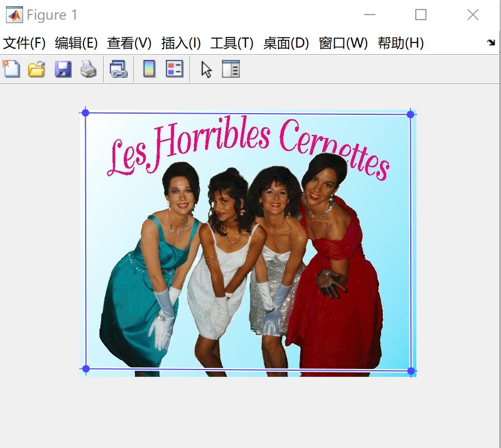
Task: Toggle the legend display
Action: click(x=174, y=68)
